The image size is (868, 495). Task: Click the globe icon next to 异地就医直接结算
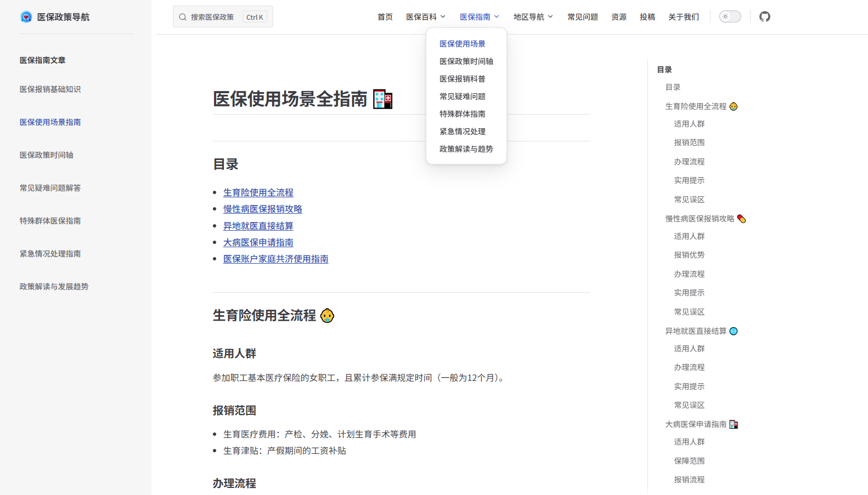pyautogui.click(x=734, y=331)
